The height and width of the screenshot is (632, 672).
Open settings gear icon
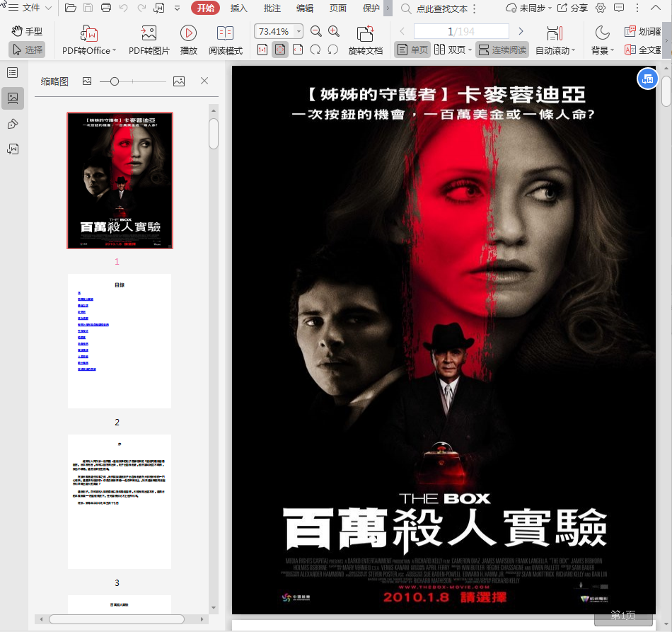click(601, 8)
